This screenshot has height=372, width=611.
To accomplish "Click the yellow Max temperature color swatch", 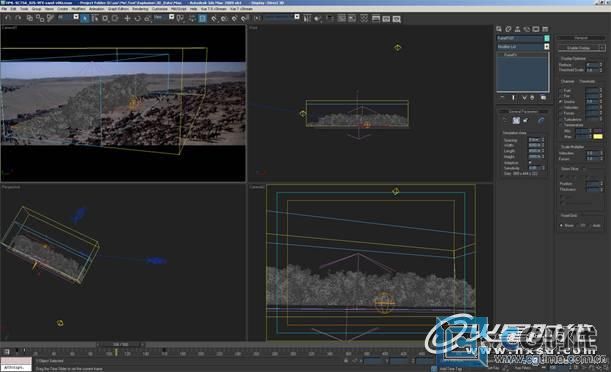I will pyautogui.click(x=598, y=136).
